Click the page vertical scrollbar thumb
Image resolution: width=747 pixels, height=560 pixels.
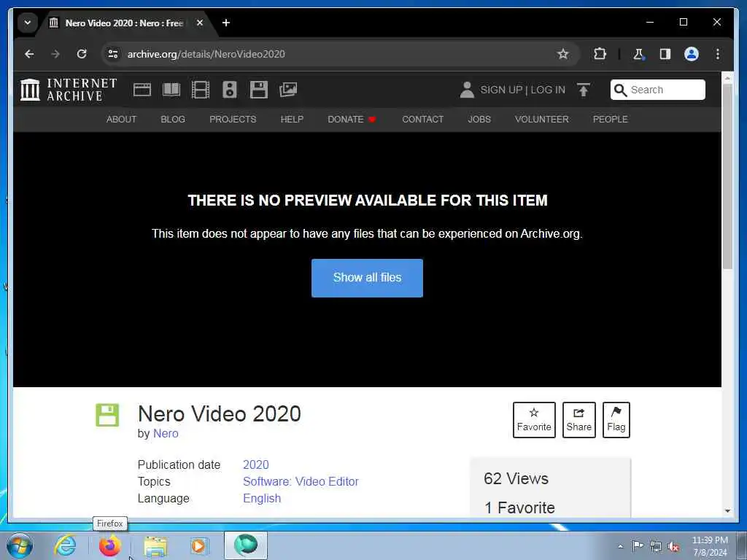click(727, 176)
